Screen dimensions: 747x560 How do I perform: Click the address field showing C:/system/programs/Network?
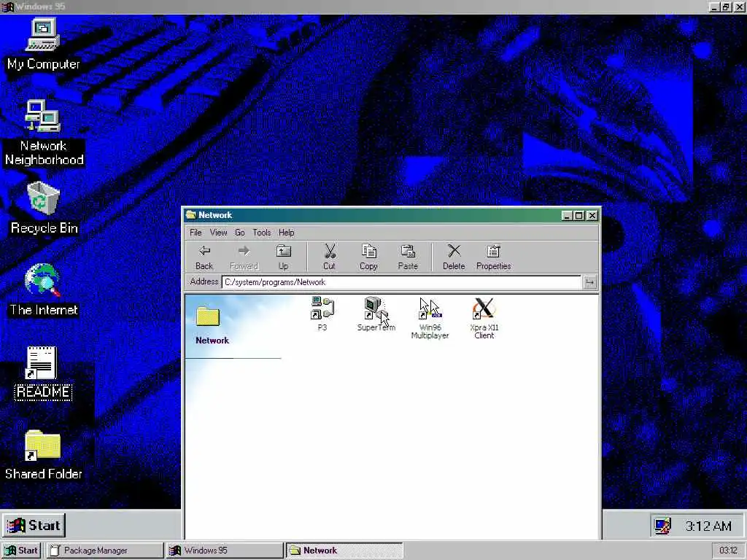click(401, 282)
